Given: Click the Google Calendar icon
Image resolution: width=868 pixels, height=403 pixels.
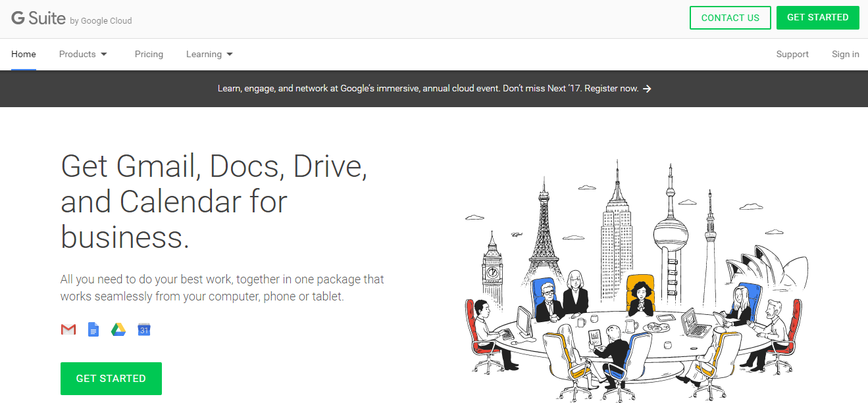Looking at the screenshot, I should (144, 329).
